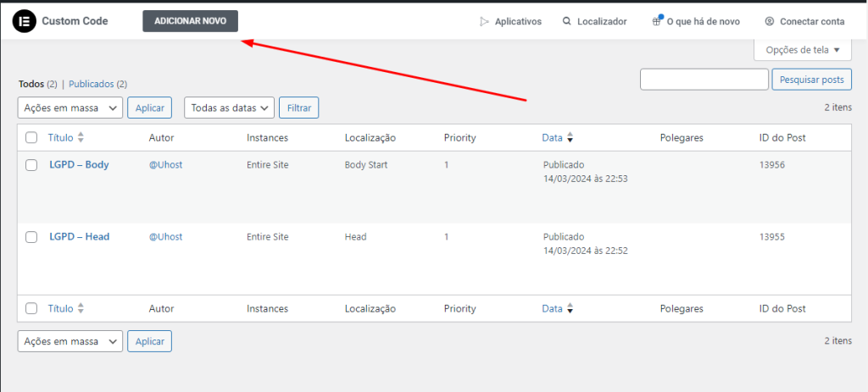Select the Publicados filter tab
This screenshot has width=868, height=392.
pos(92,84)
